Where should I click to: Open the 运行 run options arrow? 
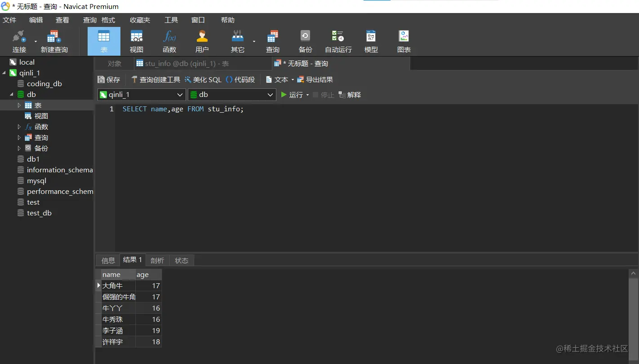308,95
